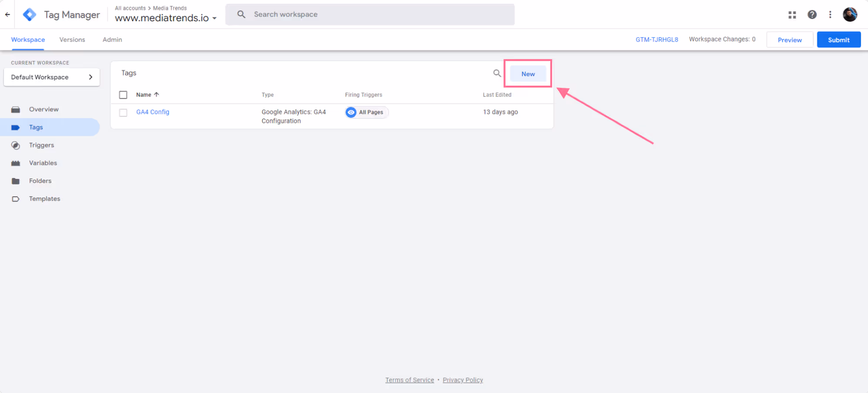
Task: Click the back arrow icon
Action: click(7, 14)
